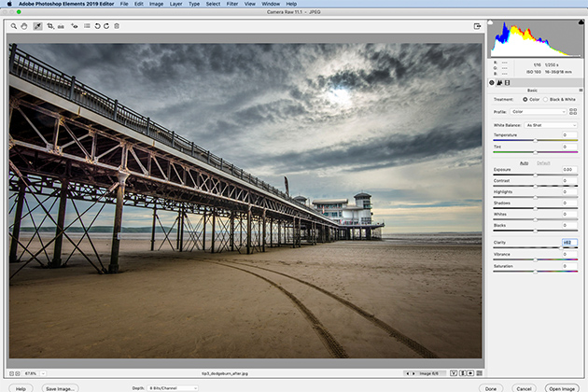Rotate image clockwise
The height and width of the screenshot is (392, 588).
pyautogui.click(x=106, y=26)
